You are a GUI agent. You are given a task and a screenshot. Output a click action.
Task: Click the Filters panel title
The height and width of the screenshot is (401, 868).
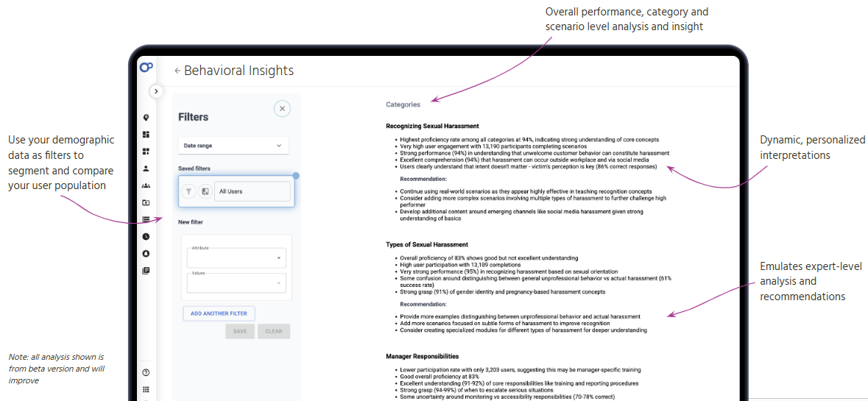193,117
